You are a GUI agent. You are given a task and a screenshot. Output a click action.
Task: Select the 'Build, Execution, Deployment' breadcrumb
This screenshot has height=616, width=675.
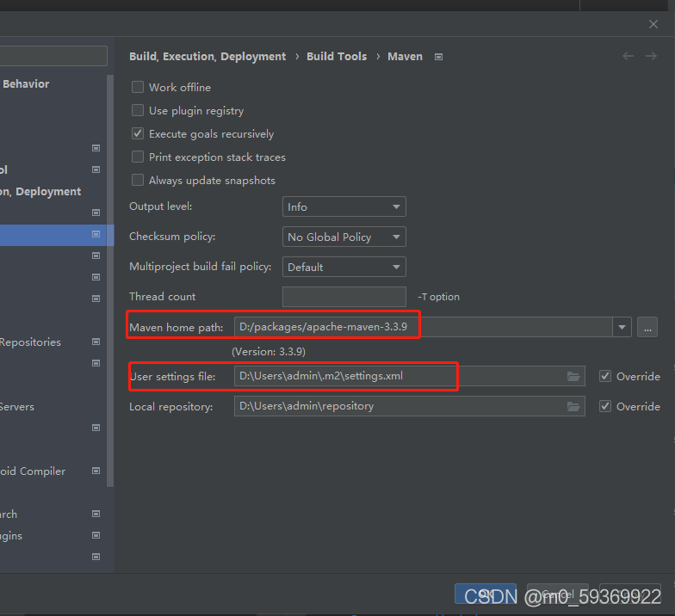pos(207,57)
